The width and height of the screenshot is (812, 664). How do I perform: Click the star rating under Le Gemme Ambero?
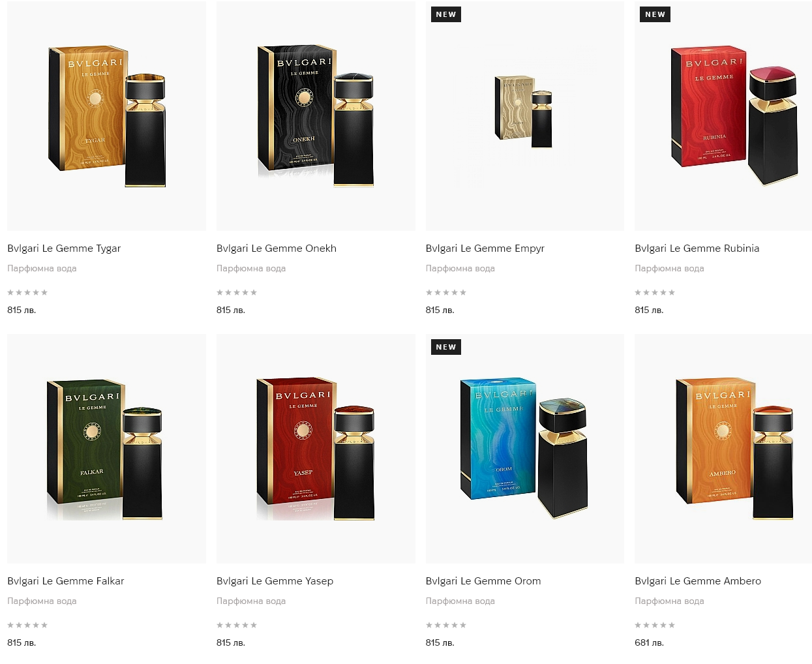click(x=655, y=625)
